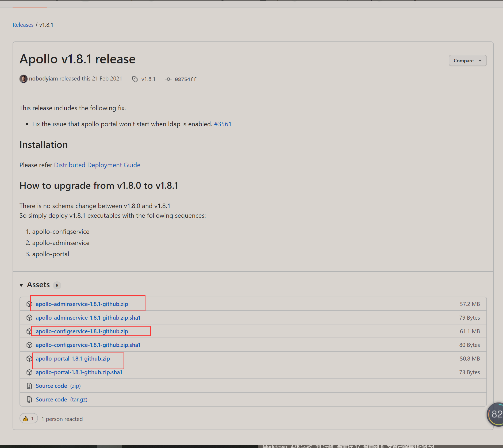The height and width of the screenshot is (448, 503).
Task: Click the Assets count badge 8
Action: pos(57,286)
